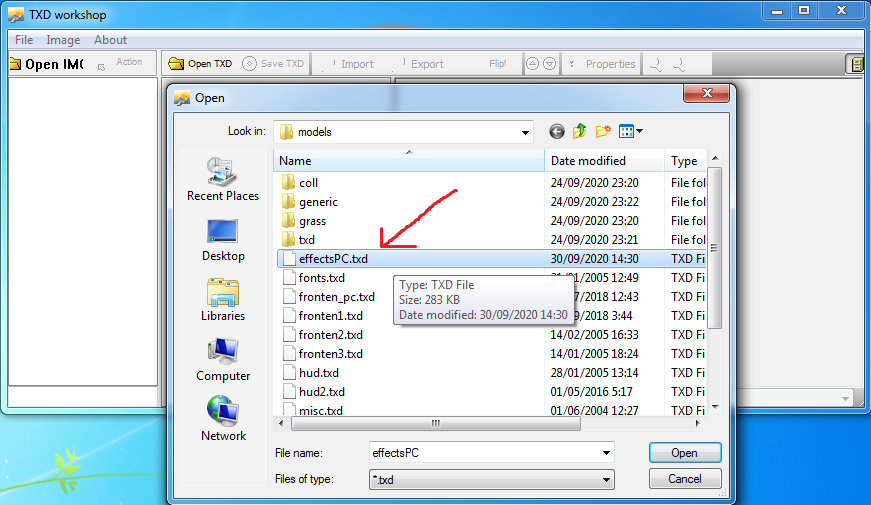871x505 pixels.
Task: Click the move texture up arrow icon
Action: 532,64
